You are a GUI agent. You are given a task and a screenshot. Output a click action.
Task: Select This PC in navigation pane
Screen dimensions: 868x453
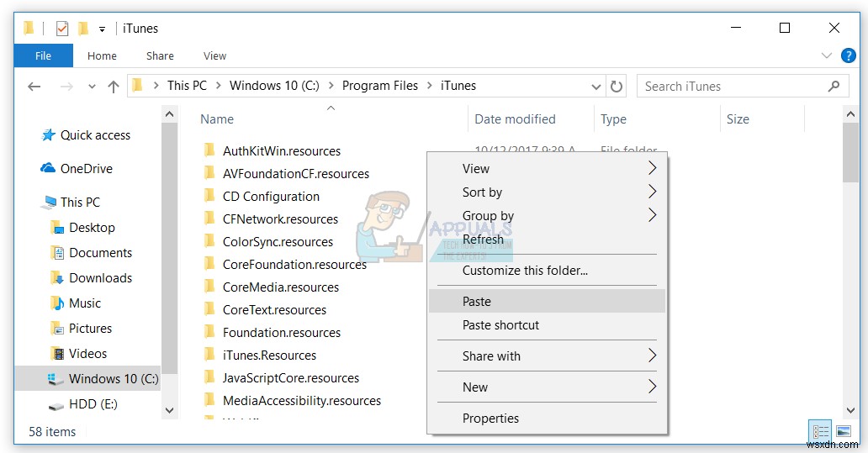coord(71,203)
